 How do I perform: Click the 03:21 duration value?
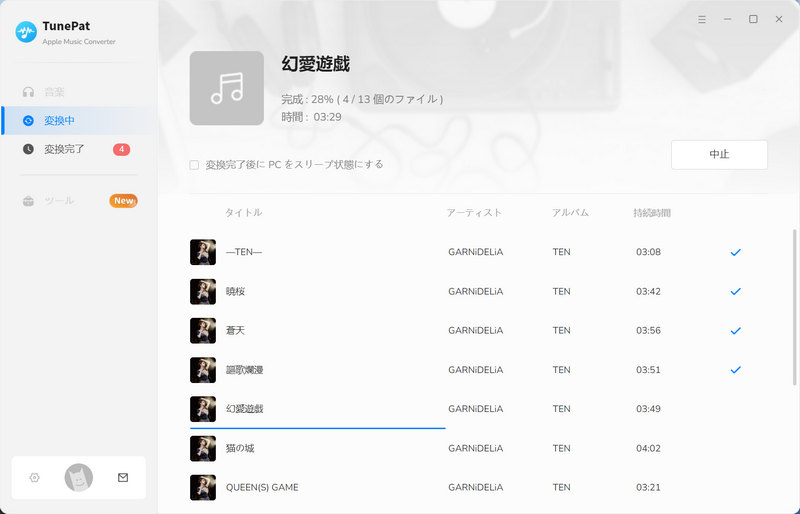tap(648, 487)
